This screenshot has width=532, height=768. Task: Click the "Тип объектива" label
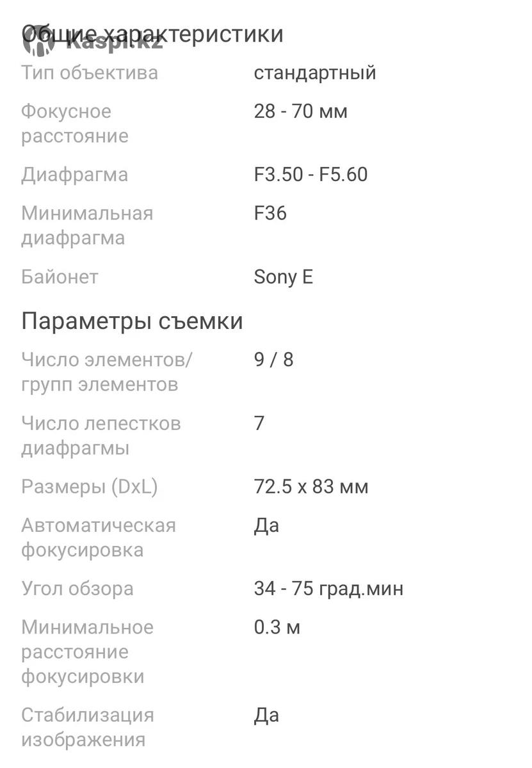pyautogui.click(x=90, y=72)
